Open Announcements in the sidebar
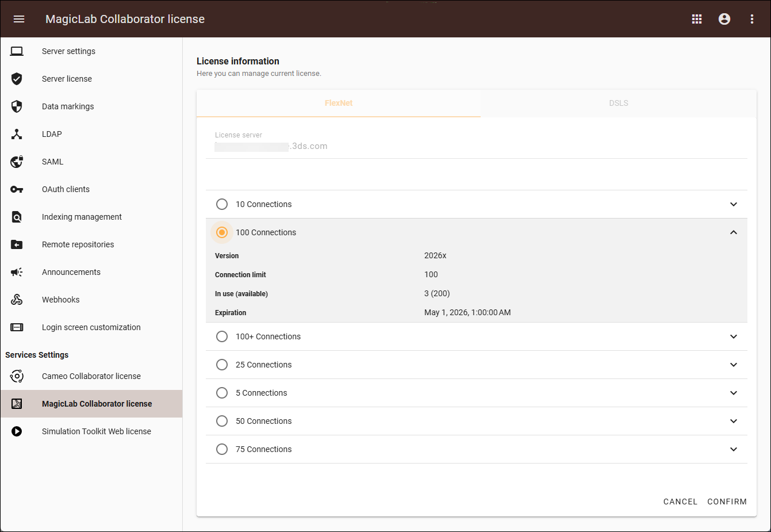 point(71,272)
